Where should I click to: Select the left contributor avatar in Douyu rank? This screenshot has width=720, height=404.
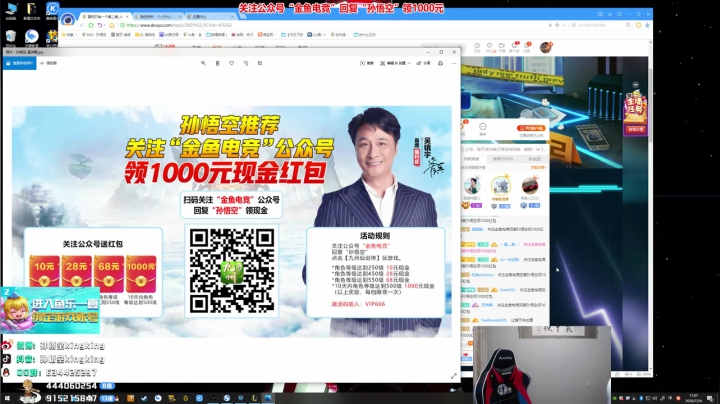[472, 186]
